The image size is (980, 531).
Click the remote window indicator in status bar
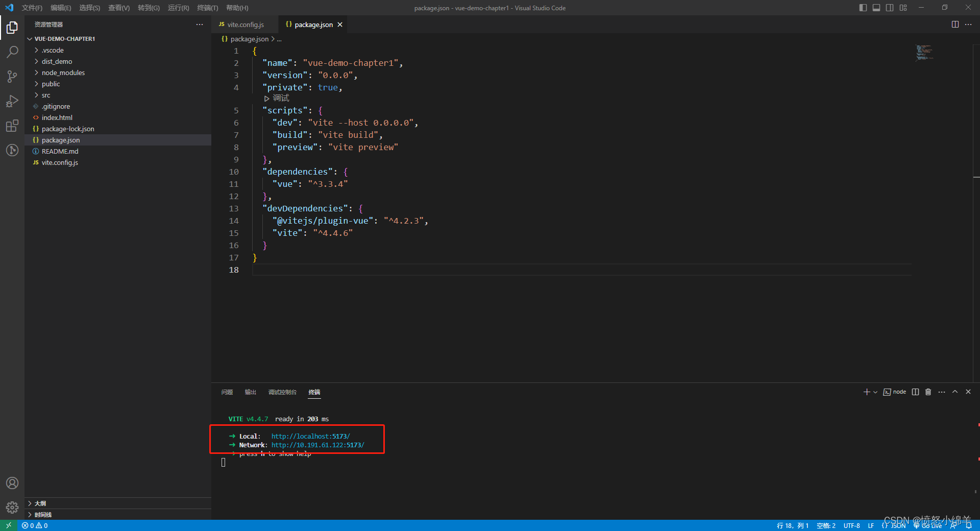point(9,525)
